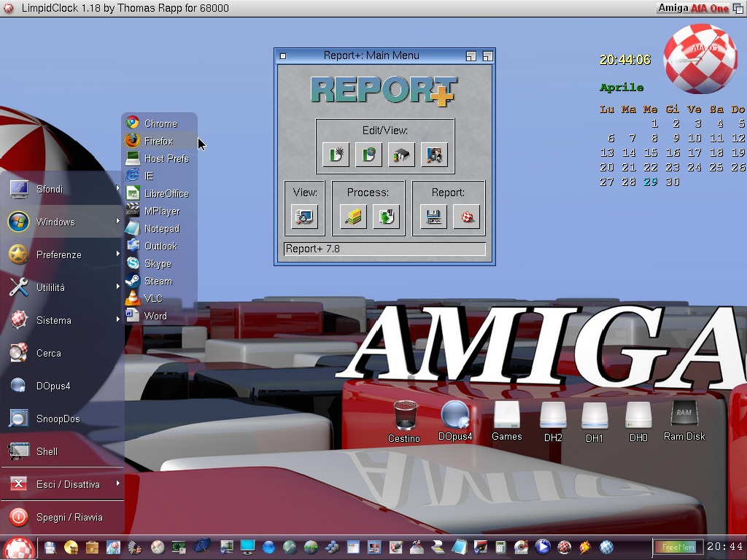Click the FreeMem indicator in taskbar
747x560 pixels.
[x=678, y=547]
